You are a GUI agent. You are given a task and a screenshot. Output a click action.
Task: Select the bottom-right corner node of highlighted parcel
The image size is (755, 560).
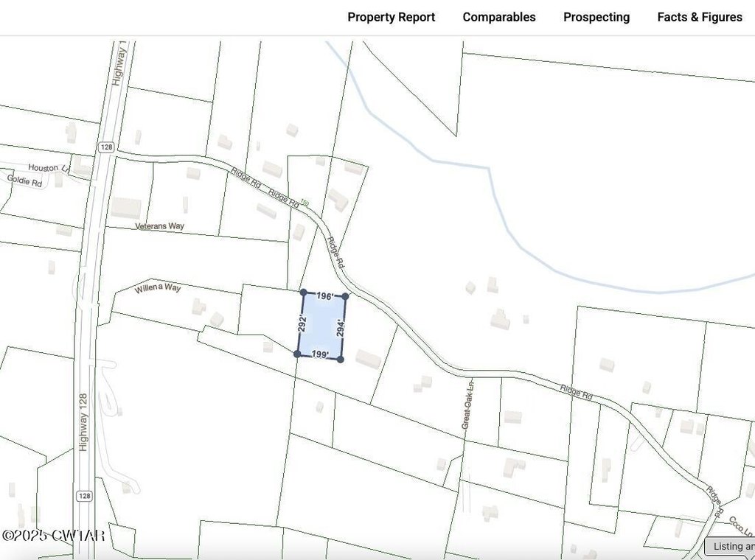340,359
